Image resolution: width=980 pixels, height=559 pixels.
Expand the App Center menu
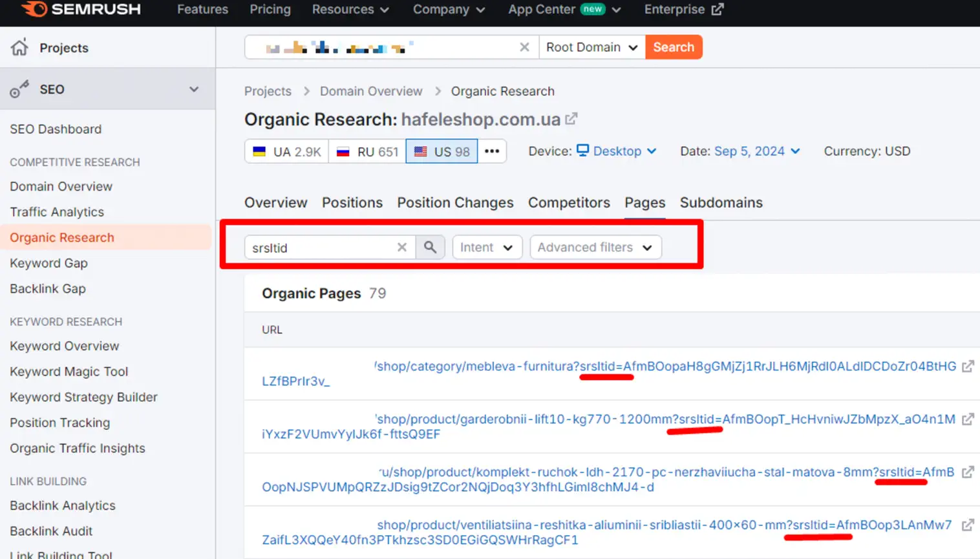(x=564, y=10)
